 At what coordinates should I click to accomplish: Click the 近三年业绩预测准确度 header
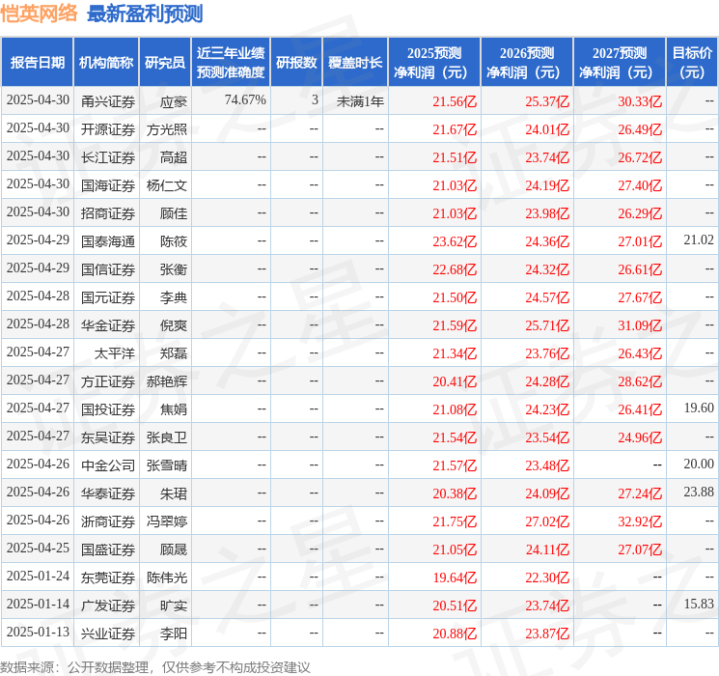(231, 62)
